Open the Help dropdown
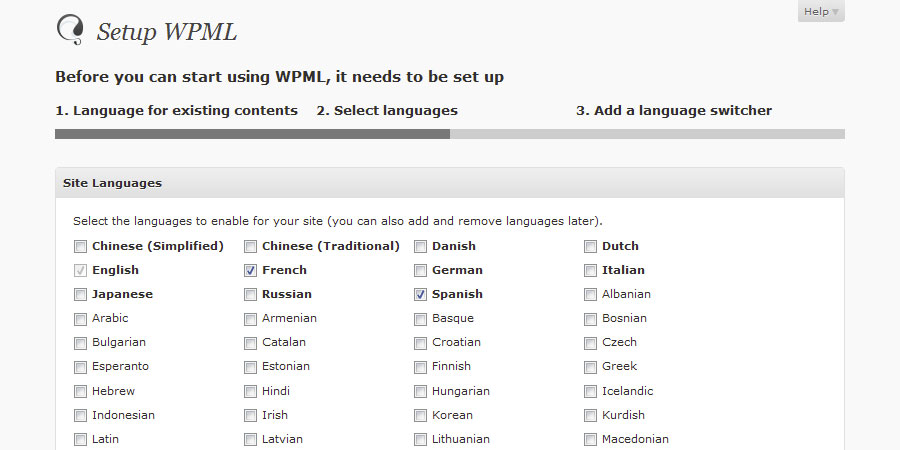The image size is (900, 450). coord(821,11)
